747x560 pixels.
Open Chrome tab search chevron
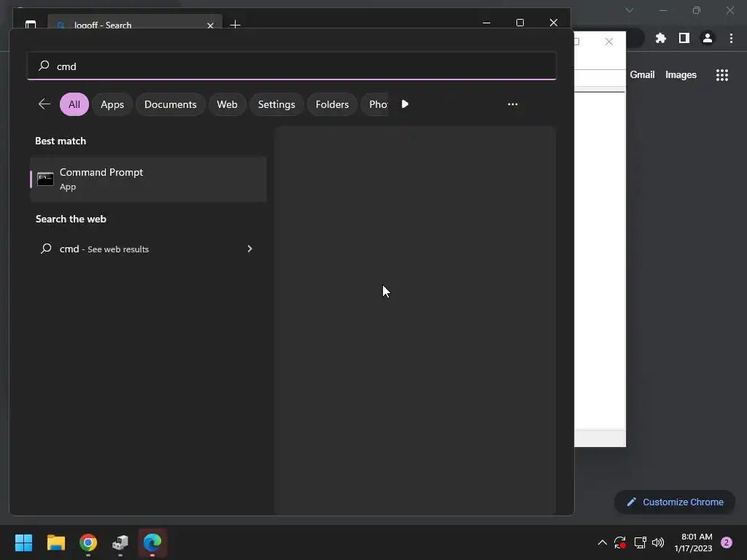click(x=630, y=10)
